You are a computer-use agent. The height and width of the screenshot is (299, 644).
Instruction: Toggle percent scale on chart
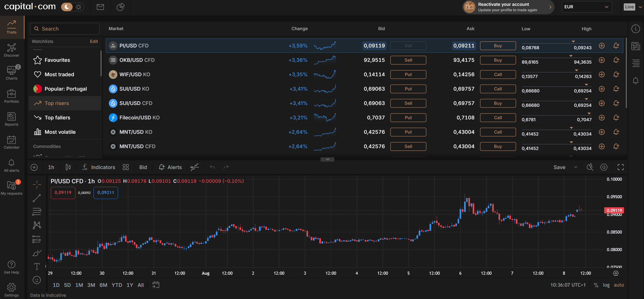[596, 285]
